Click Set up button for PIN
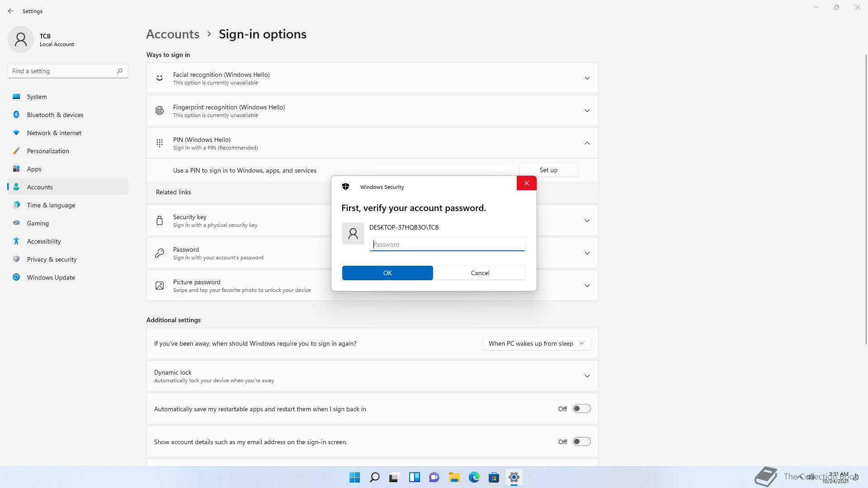The image size is (868, 488). [548, 170]
